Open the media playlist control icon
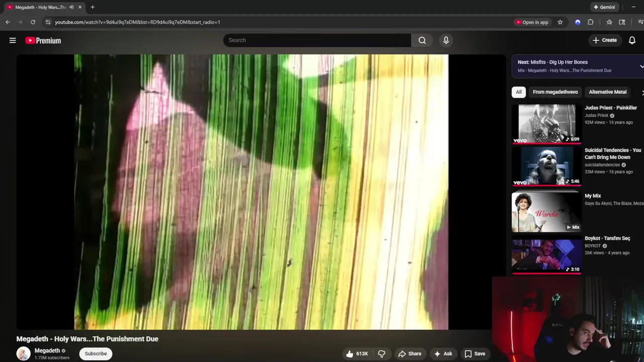 640,22
